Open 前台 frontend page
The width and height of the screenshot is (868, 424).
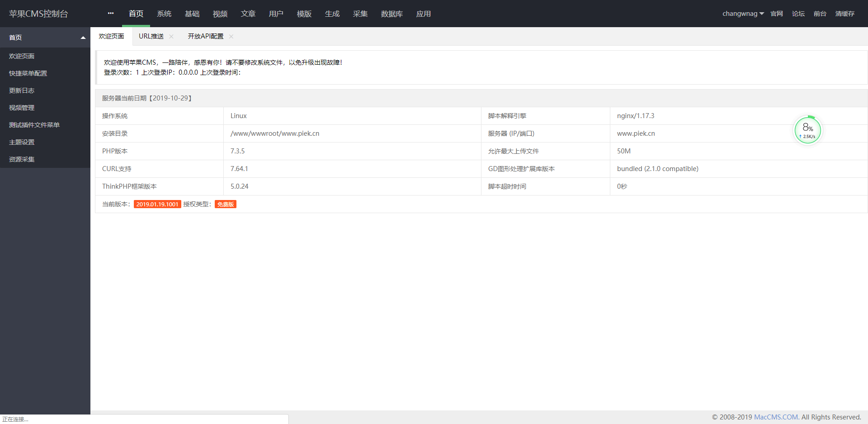(x=820, y=13)
